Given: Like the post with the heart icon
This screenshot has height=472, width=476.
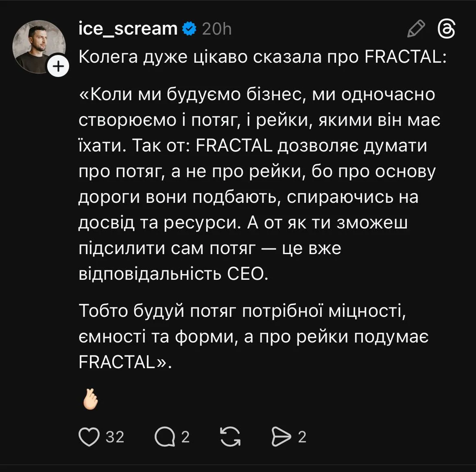Looking at the screenshot, I should (x=89, y=437).
